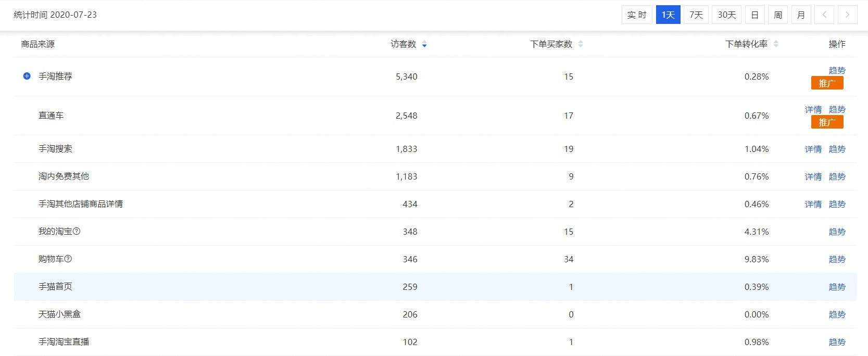Click 推广 button for 直通车
The image size is (868, 356).
pos(827,122)
